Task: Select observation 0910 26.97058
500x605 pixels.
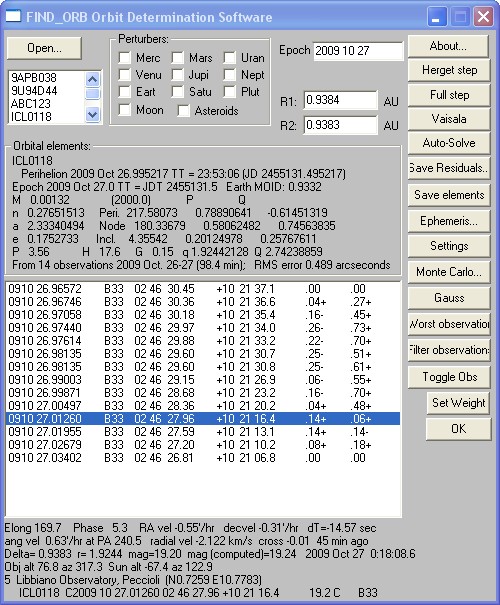Action: coord(203,315)
